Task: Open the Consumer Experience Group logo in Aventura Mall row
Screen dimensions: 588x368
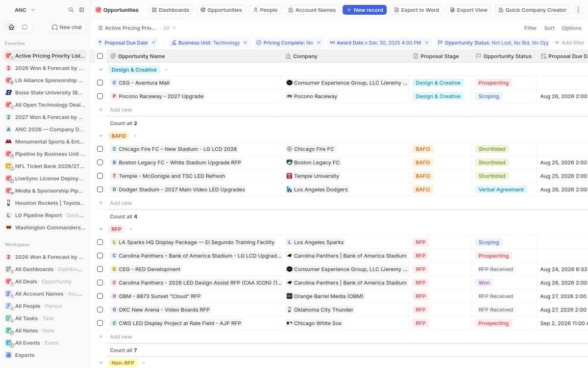Action: [289, 83]
